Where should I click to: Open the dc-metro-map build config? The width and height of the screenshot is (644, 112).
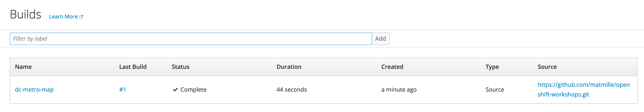(x=34, y=90)
